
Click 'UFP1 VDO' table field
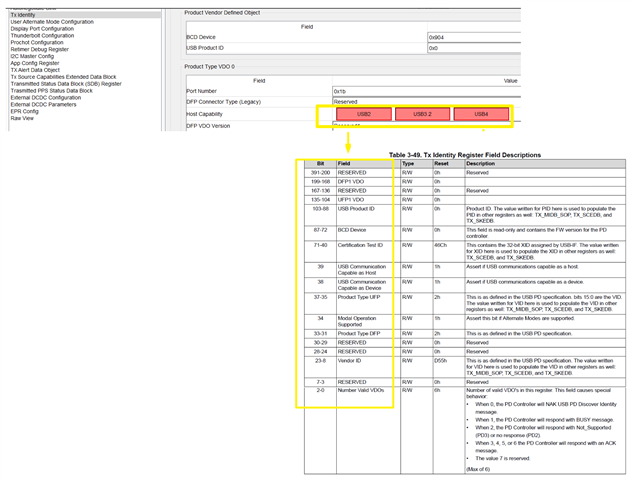[351, 199]
